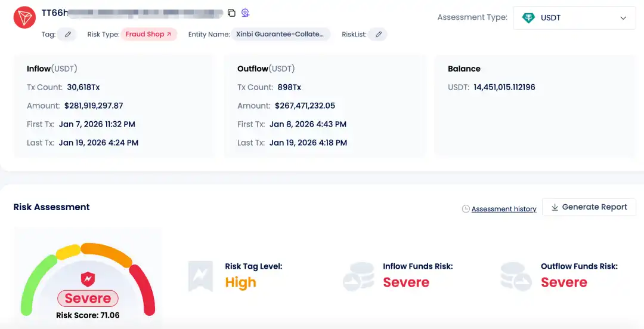Click the Severe risk score badge
The width and height of the screenshot is (644, 329).
coord(88,299)
